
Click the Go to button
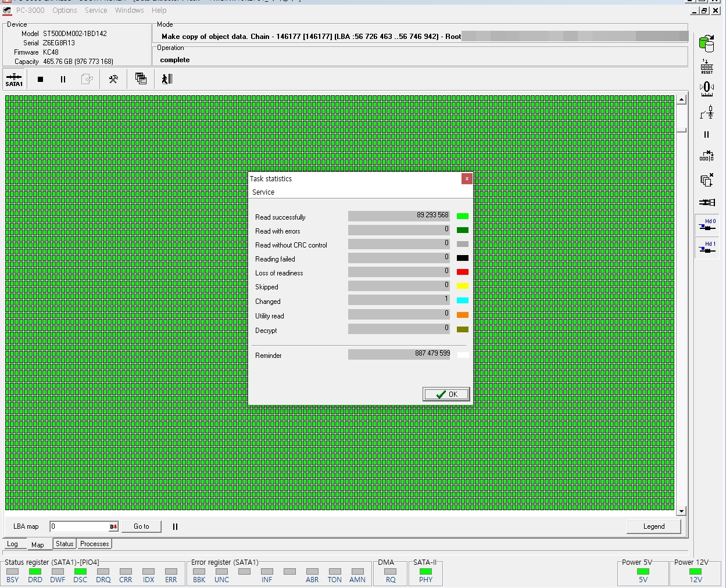pos(141,526)
